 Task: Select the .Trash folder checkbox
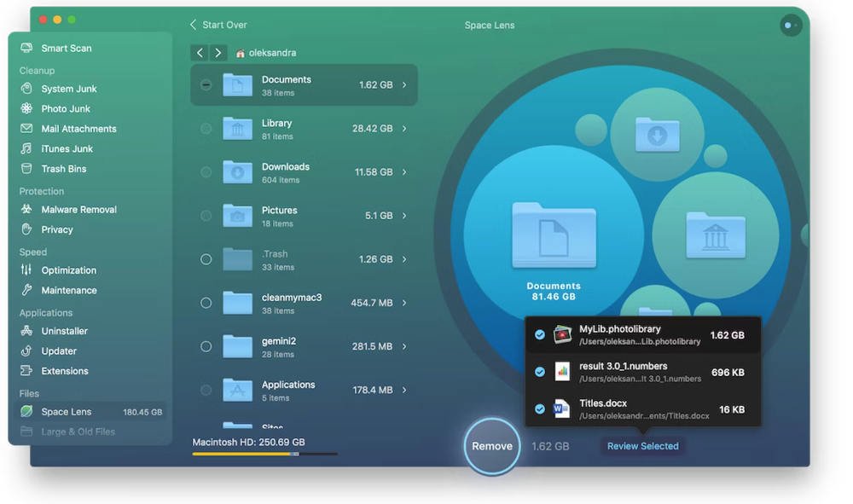click(206, 258)
